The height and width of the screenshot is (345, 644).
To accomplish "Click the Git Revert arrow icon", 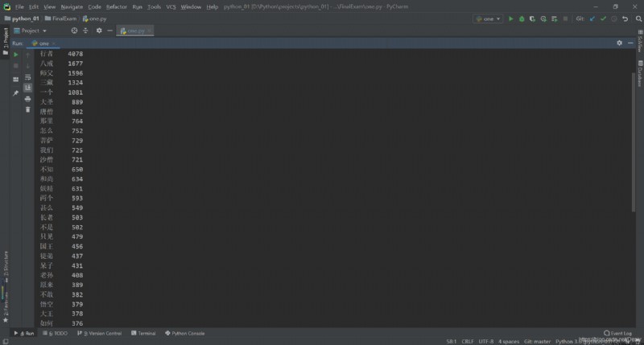I will (625, 18).
